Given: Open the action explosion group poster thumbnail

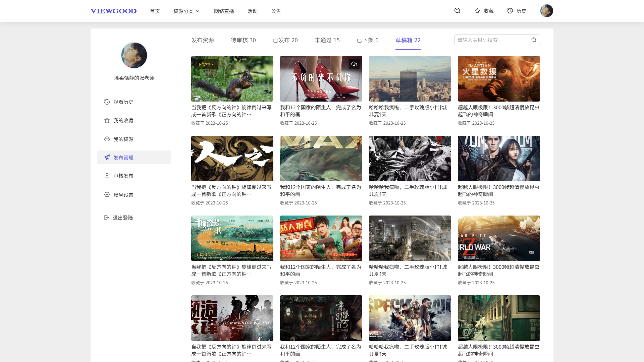Looking at the screenshot, I should click(x=410, y=318).
